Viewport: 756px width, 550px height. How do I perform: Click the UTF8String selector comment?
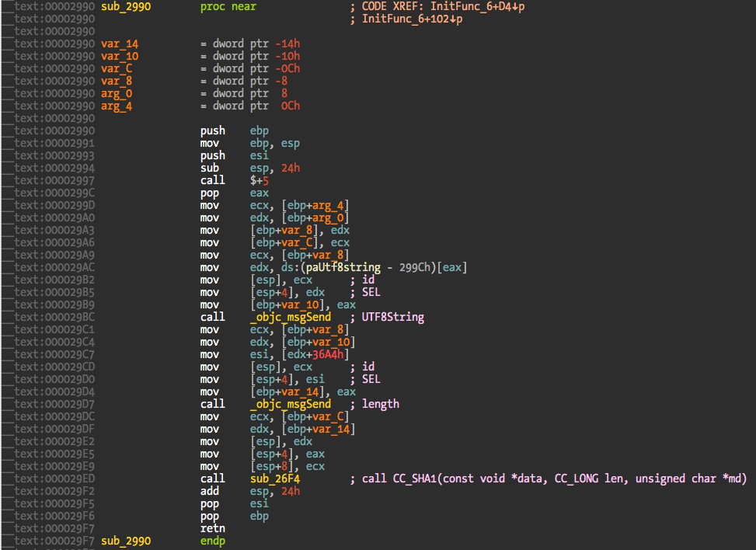click(395, 317)
